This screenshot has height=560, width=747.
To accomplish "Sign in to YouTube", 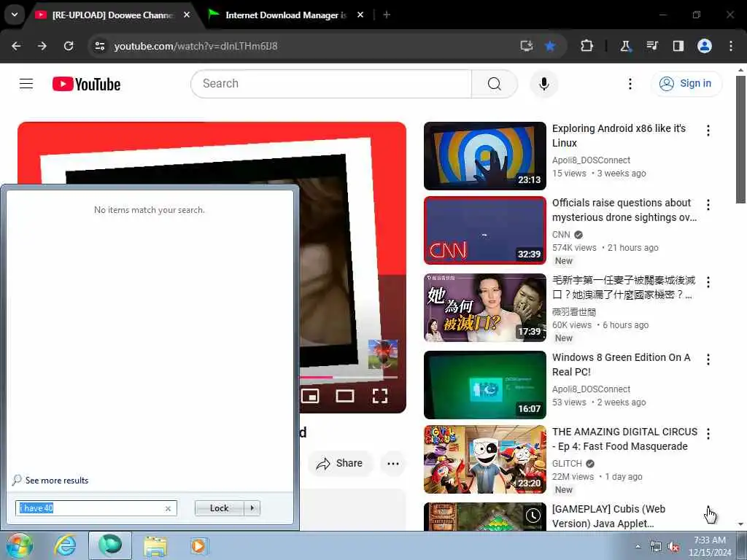I will pos(686,84).
